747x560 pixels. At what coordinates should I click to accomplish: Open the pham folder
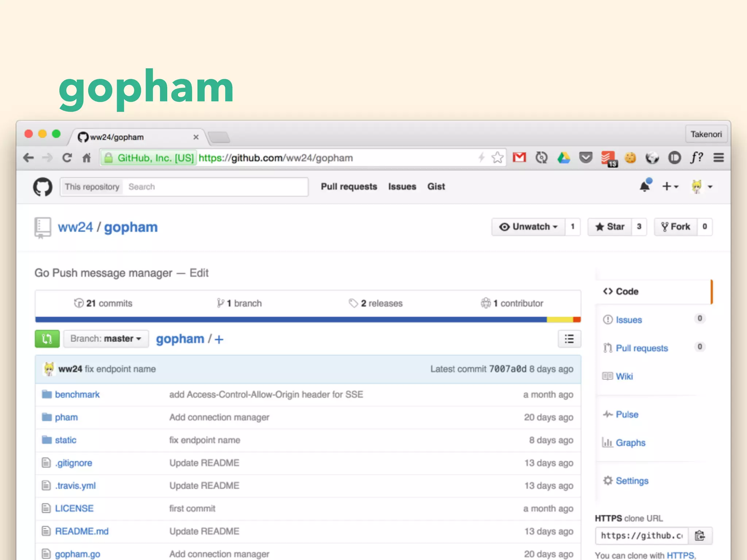[x=66, y=417]
